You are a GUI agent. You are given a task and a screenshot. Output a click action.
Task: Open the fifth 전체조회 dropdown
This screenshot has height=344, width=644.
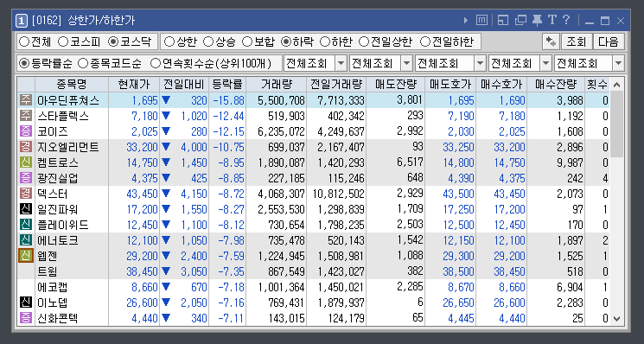[x=619, y=63]
